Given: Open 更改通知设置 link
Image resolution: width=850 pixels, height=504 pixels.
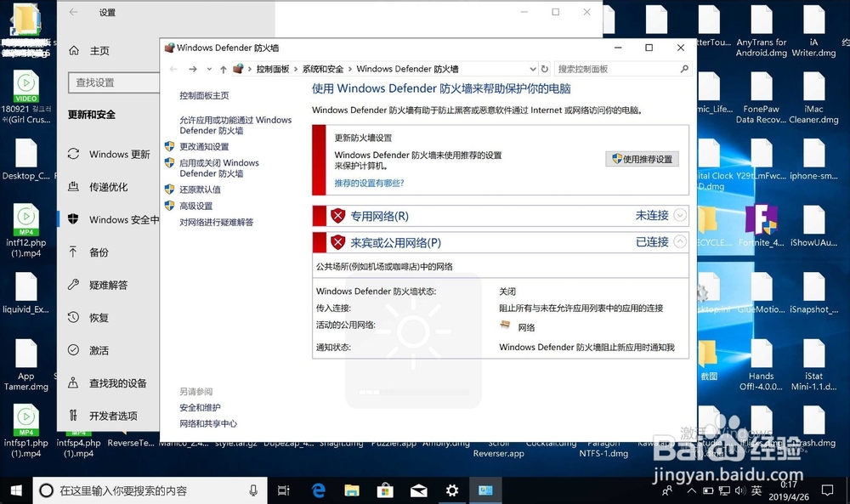Looking at the screenshot, I should pos(204,146).
